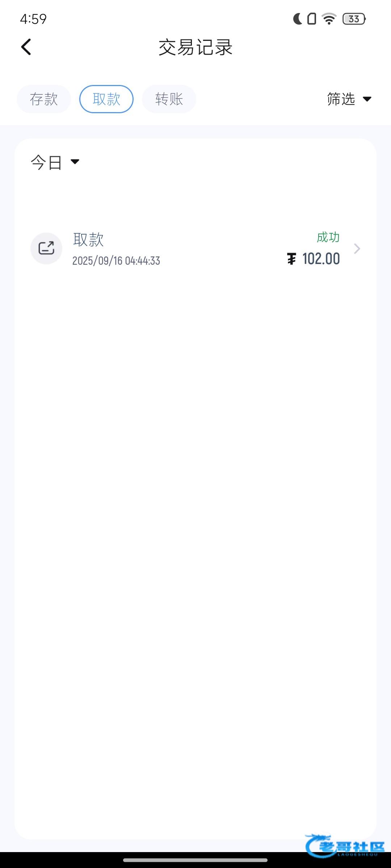Tap the moon do-not-disturb status icon

pos(298,19)
